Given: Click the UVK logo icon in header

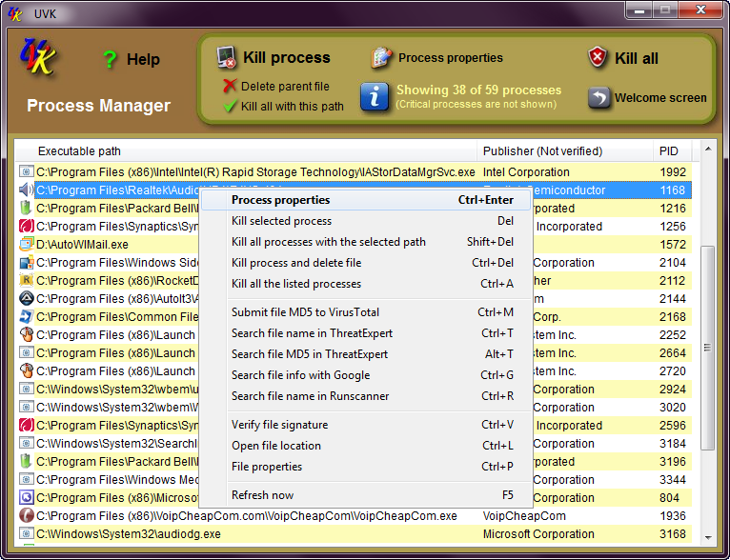Looking at the screenshot, I should (x=38, y=58).
